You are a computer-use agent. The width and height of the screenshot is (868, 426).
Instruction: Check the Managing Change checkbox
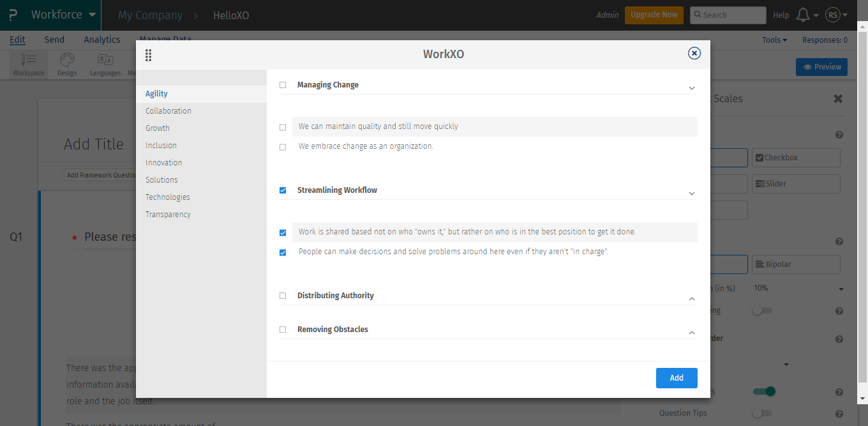pyautogui.click(x=283, y=85)
